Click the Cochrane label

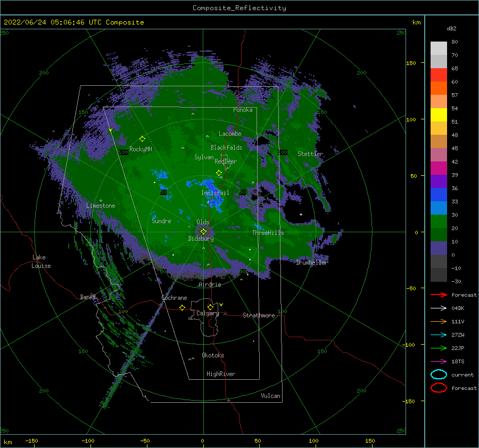(174, 298)
